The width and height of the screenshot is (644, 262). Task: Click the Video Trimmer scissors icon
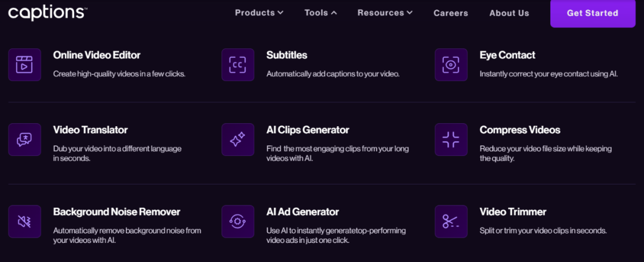pos(451,222)
